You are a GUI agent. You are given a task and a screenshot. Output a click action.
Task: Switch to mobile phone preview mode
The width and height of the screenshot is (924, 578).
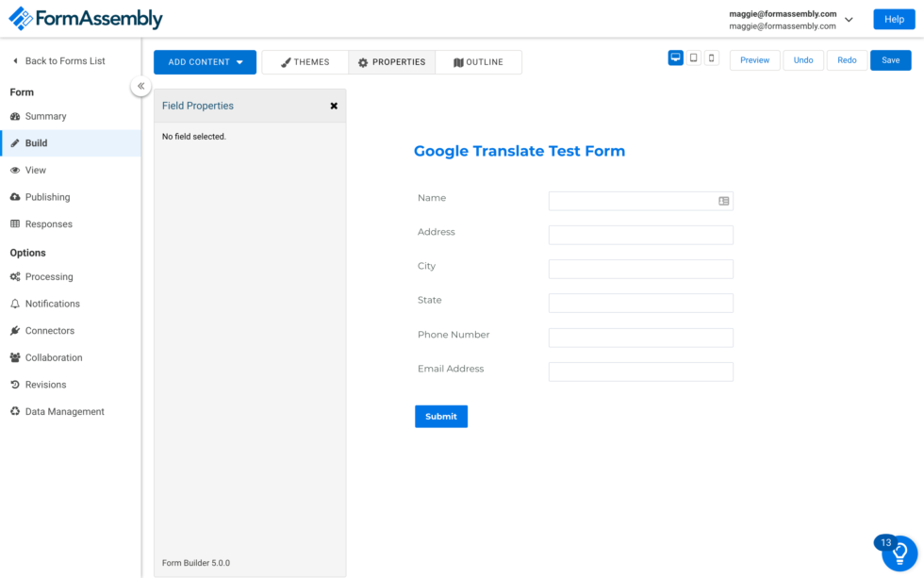click(x=713, y=58)
